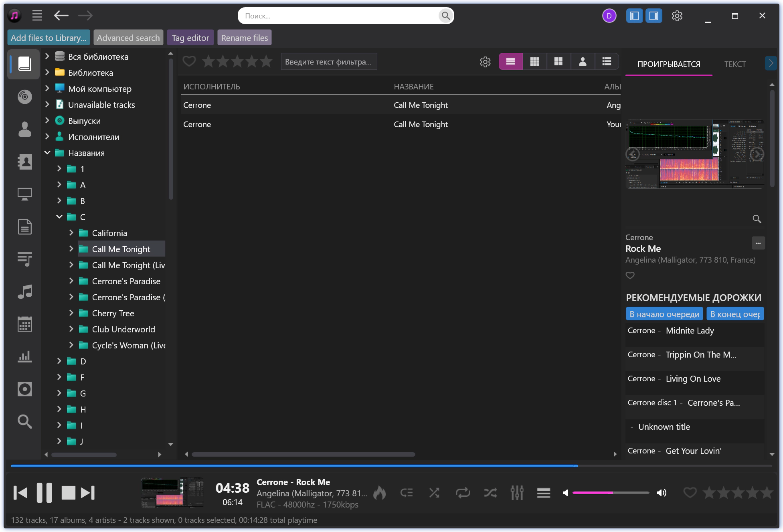The image size is (783, 532).
Task: Switch to the ТЕКСТ tab
Action: pos(734,64)
